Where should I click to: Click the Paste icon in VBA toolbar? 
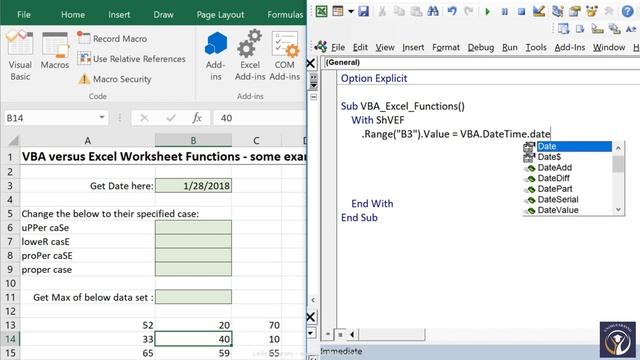(416, 11)
